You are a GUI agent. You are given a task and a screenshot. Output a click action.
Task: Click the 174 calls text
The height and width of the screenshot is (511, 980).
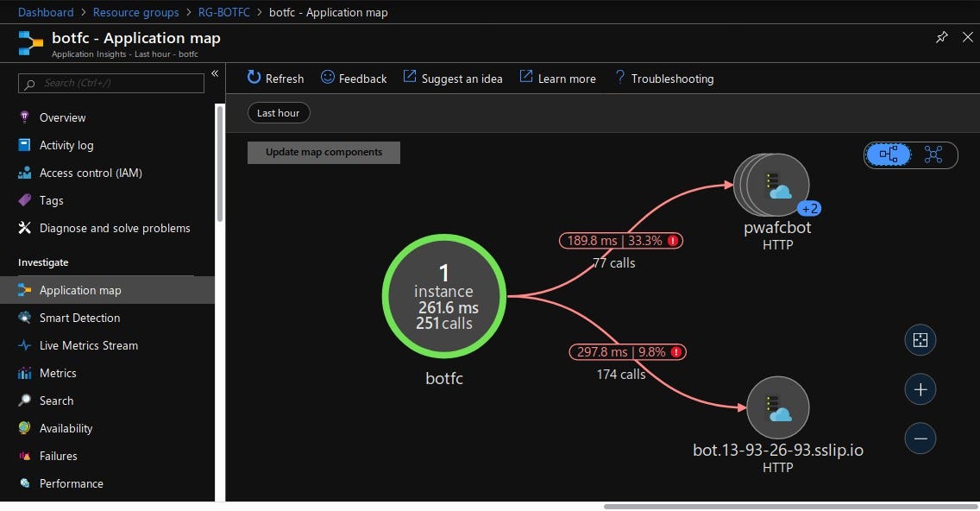click(x=620, y=374)
